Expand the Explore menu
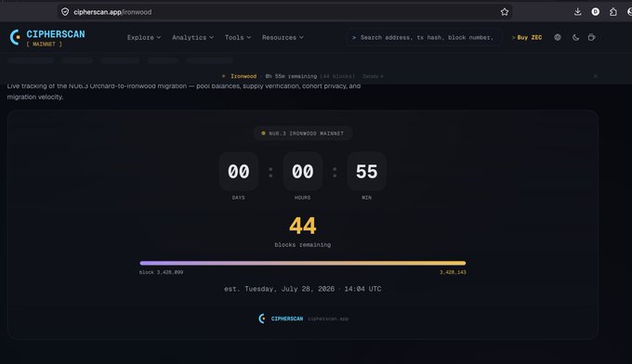Screen dimensions: 632x364 [144, 37]
